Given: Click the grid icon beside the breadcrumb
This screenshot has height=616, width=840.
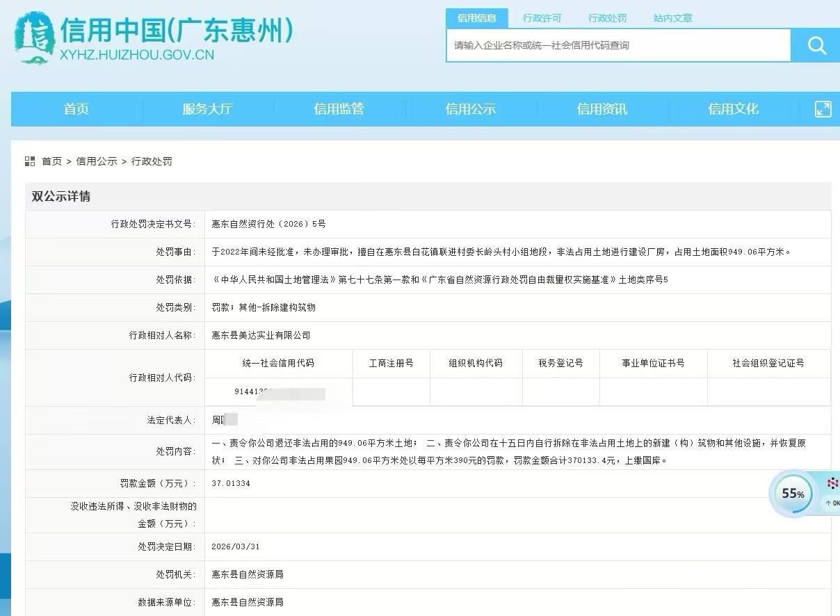Looking at the screenshot, I should point(30,161).
